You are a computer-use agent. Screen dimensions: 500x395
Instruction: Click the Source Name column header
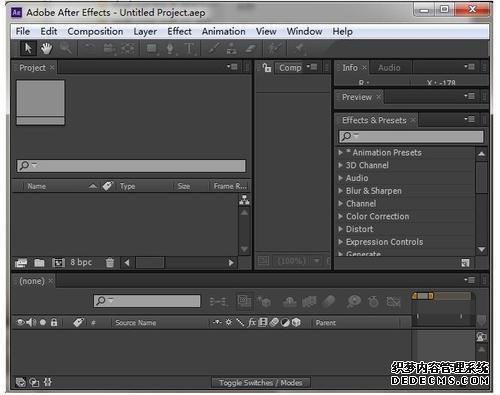tap(136, 323)
